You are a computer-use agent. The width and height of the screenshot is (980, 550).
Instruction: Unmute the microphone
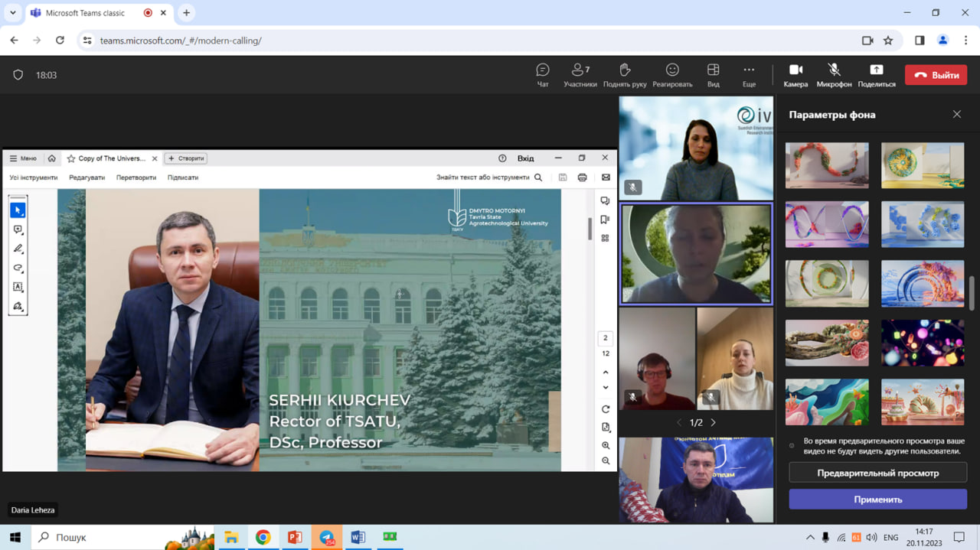pos(834,74)
